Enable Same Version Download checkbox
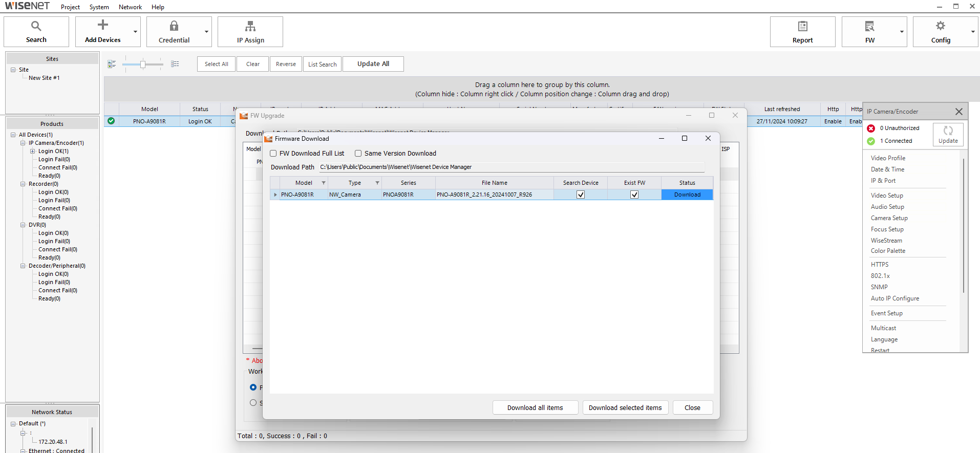980x453 pixels. coord(358,154)
